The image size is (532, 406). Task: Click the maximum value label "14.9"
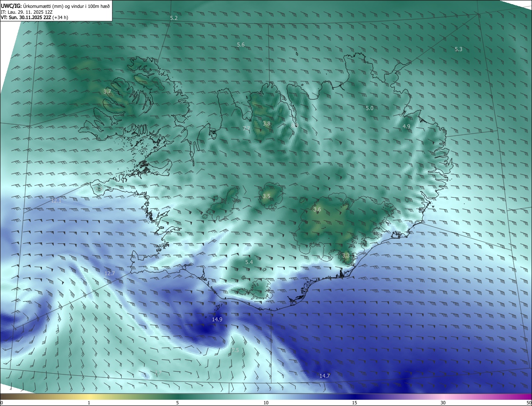[x=217, y=319]
